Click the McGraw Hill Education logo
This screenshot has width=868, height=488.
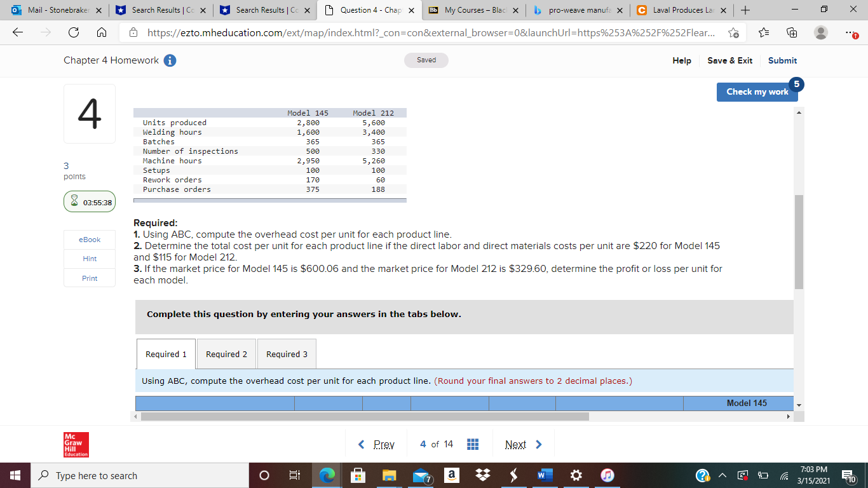pyautogui.click(x=76, y=445)
